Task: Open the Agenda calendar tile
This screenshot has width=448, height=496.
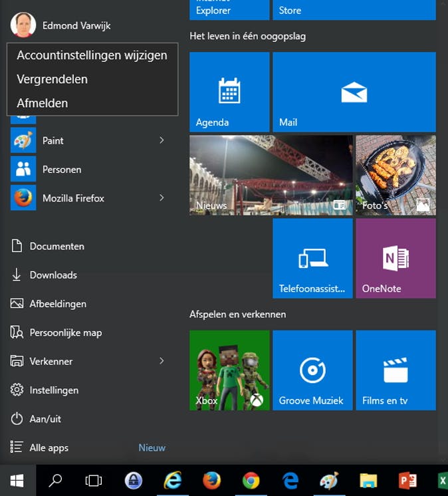Action: pos(229,92)
